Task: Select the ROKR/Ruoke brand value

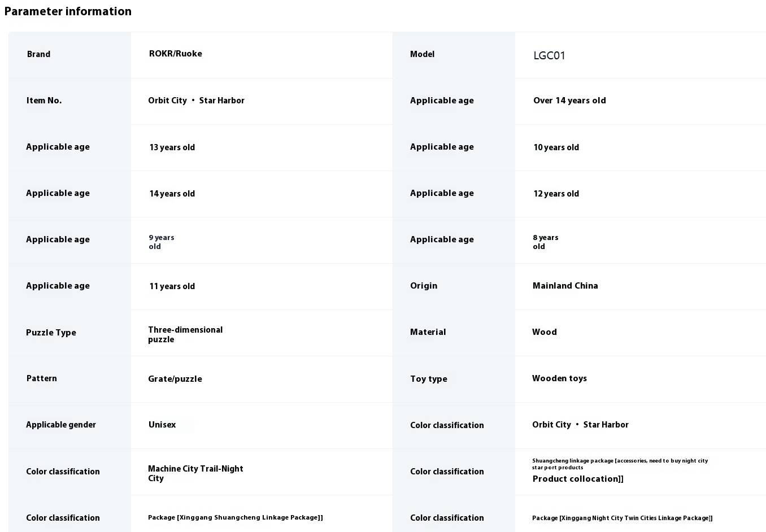Action: coord(176,54)
